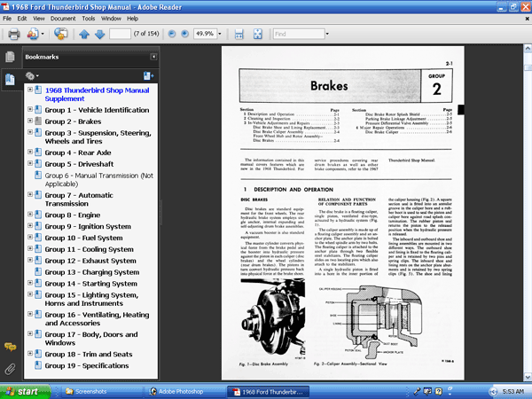Open the collaboration icon in toolbar
The height and width of the screenshot is (399, 532).
(x=33, y=34)
